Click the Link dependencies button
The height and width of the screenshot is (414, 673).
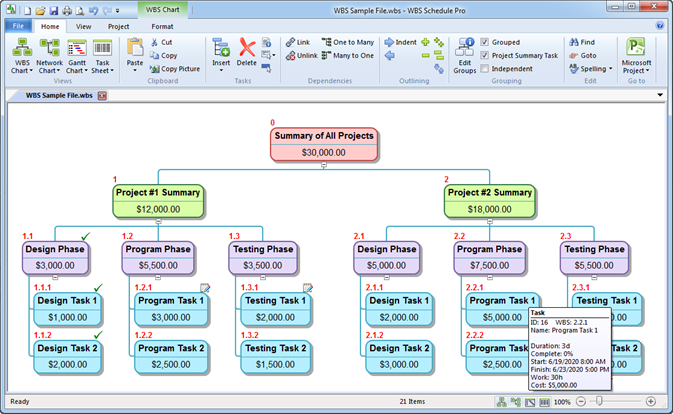pos(298,42)
